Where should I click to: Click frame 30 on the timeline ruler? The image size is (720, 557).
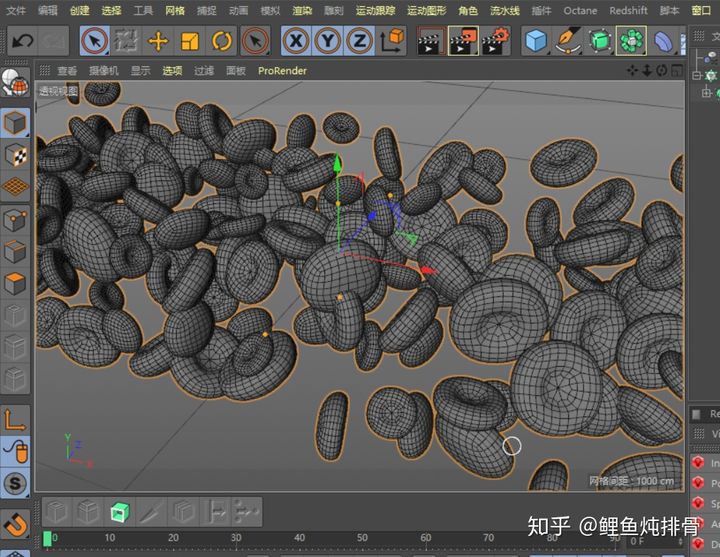click(x=236, y=538)
